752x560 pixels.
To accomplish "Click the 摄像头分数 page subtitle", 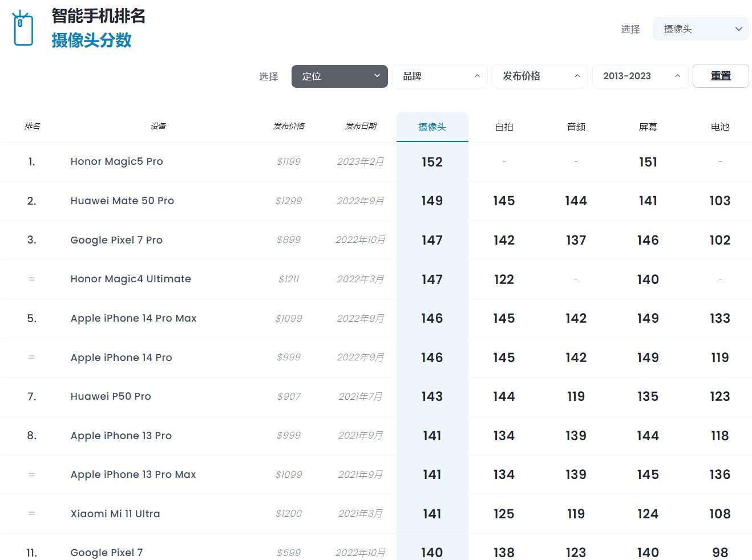I will (x=92, y=40).
